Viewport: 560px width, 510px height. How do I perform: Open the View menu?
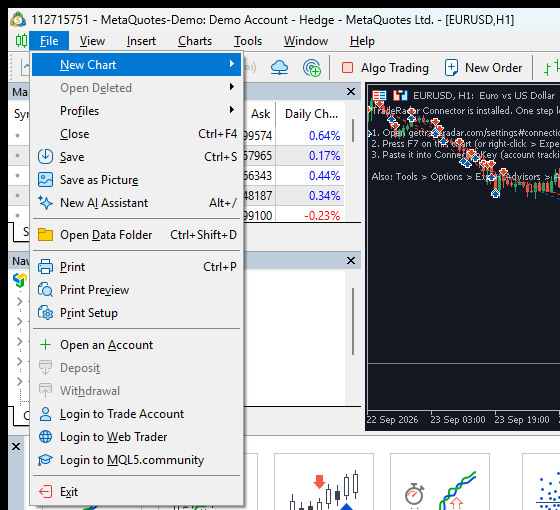click(x=92, y=41)
